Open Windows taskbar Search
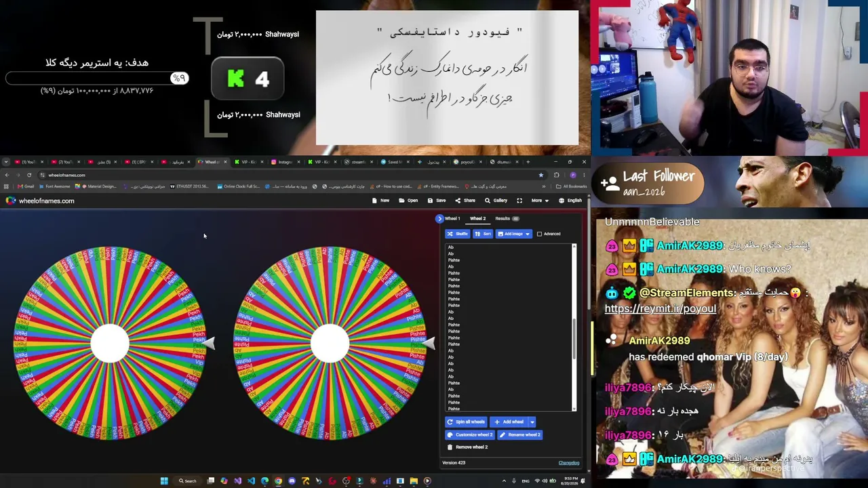868x488 pixels. click(188, 481)
